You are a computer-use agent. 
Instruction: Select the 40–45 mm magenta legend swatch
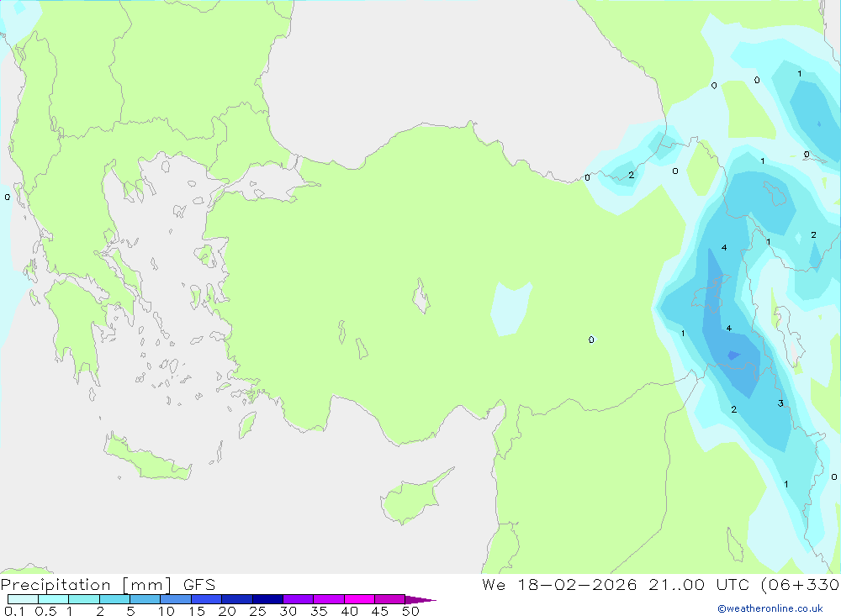point(359,599)
